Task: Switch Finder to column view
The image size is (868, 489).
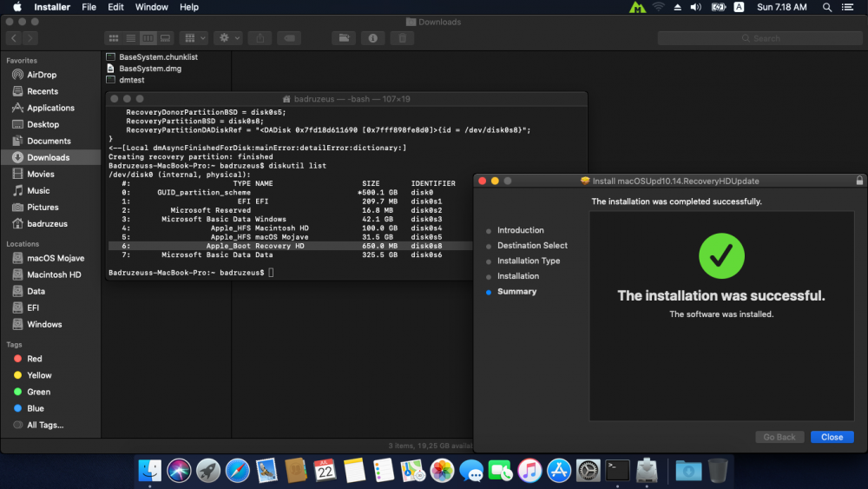Action: pyautogui.click(x=148, y=38)
